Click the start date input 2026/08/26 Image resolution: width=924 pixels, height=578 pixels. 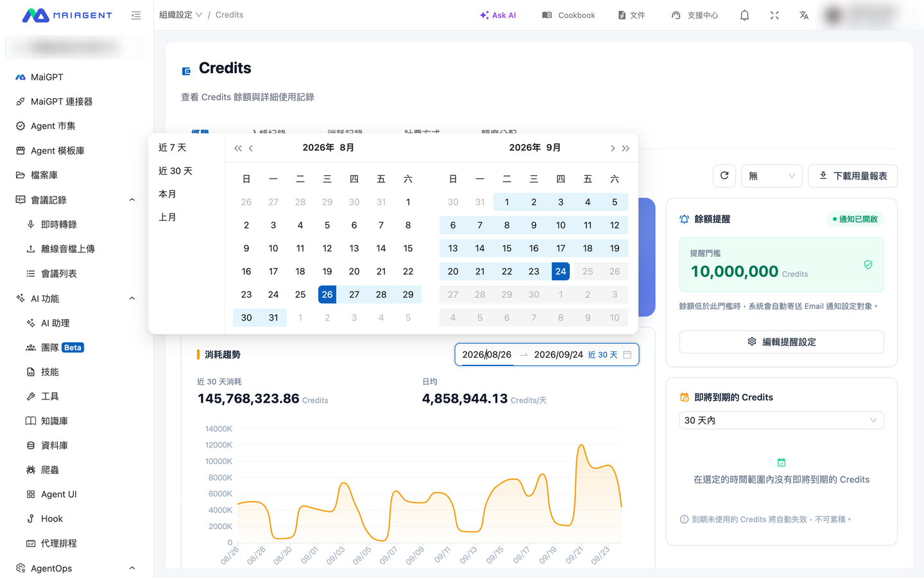487,355
